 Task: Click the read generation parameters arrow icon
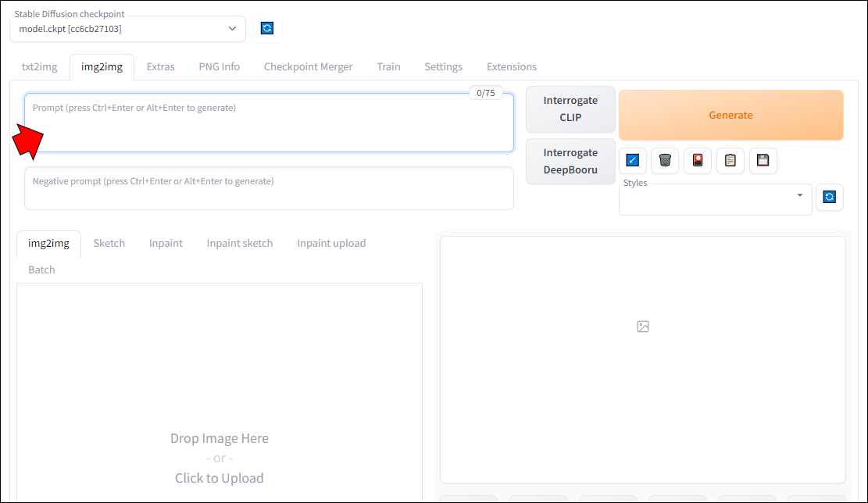[632, 160]
